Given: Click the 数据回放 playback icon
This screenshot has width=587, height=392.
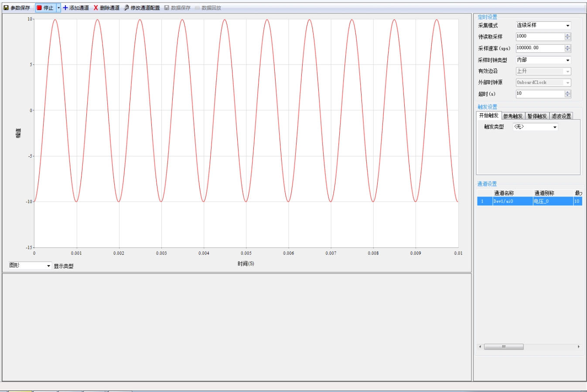Looking at the screenshot, I should (198, 8).
